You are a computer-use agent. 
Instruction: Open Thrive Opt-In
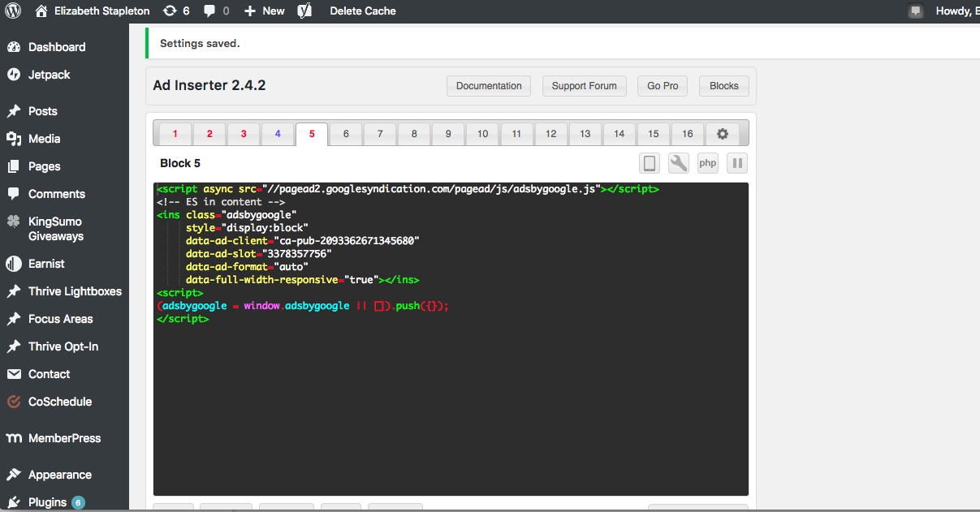(64, 346)
